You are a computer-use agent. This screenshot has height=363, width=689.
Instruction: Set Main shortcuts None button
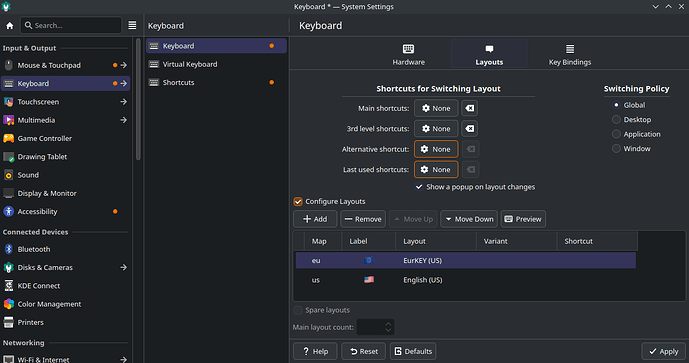pos(436,108)
